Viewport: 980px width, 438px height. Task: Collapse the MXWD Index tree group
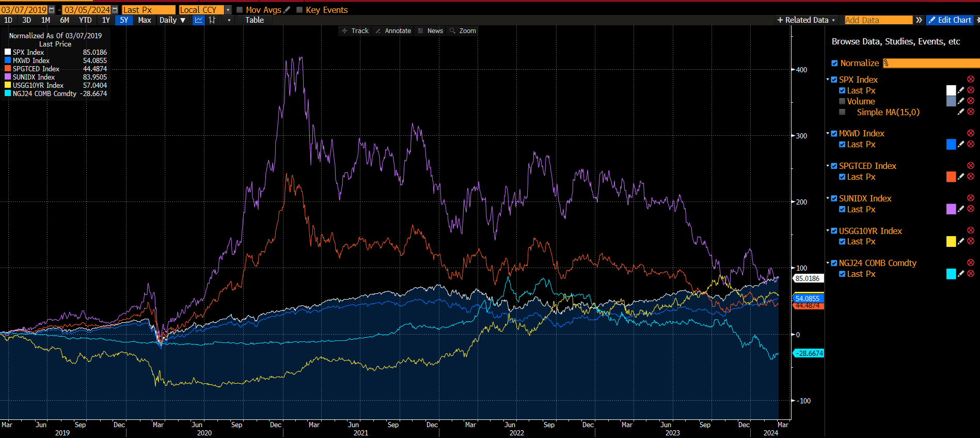tap(828, 133)
